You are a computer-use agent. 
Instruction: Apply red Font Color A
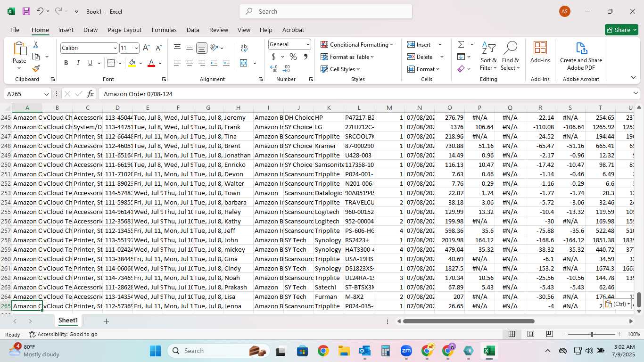[x=151, y=63]
